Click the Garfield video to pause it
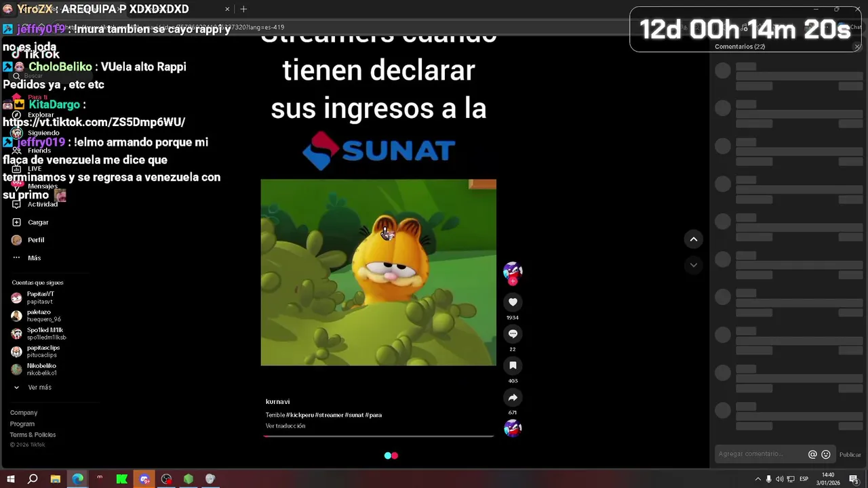Viewport: 868px width, 488px height. [378, 272]
